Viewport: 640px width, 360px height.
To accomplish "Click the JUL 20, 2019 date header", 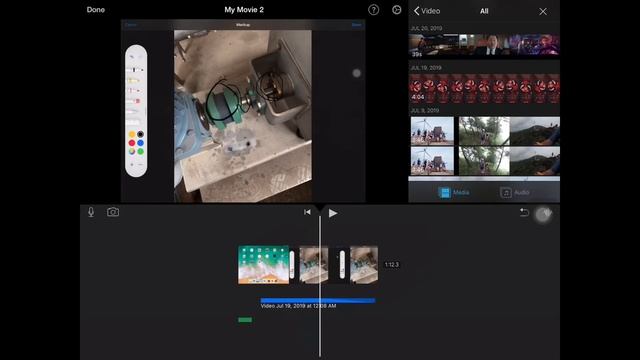I will [426, 28].
